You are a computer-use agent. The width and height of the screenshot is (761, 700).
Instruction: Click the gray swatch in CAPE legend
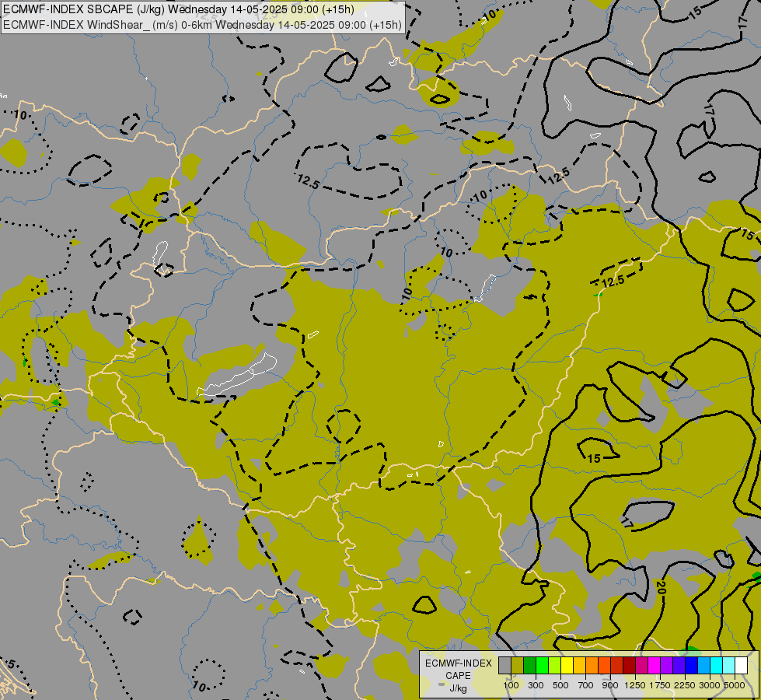pyautogui.click(x=504, y=666)
